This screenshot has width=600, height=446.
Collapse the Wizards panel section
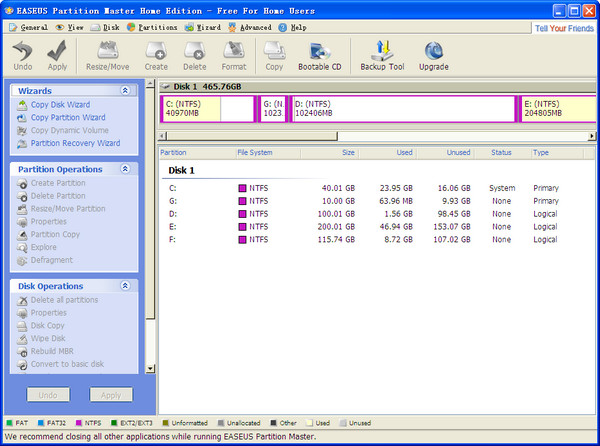point(124,90)
